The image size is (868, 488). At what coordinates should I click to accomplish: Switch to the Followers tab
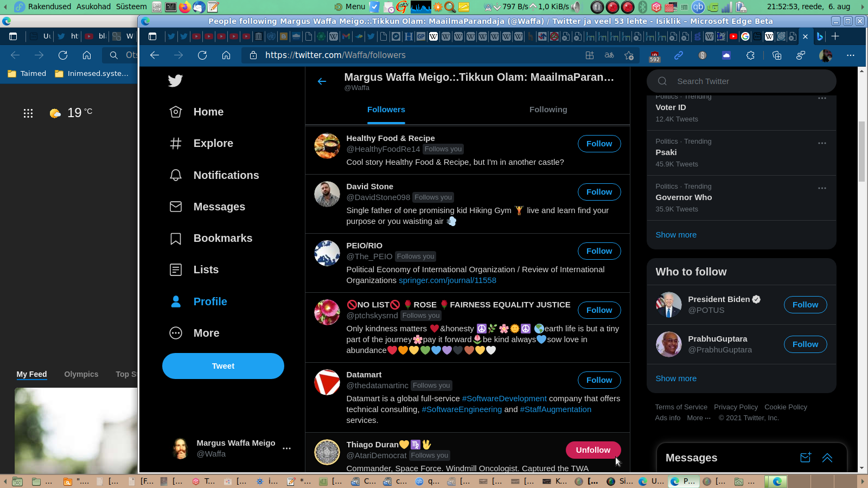pos(386,110)
